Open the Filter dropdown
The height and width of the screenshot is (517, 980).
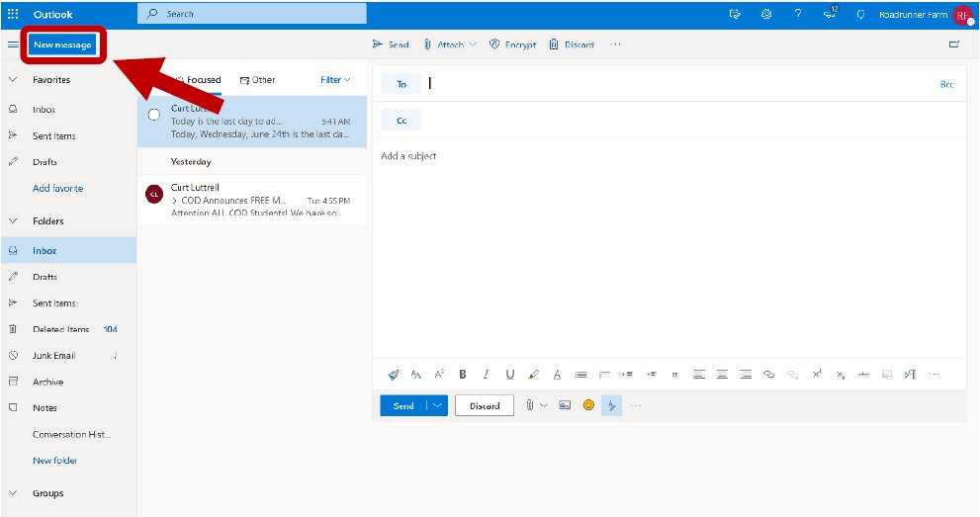pos(335,80)
